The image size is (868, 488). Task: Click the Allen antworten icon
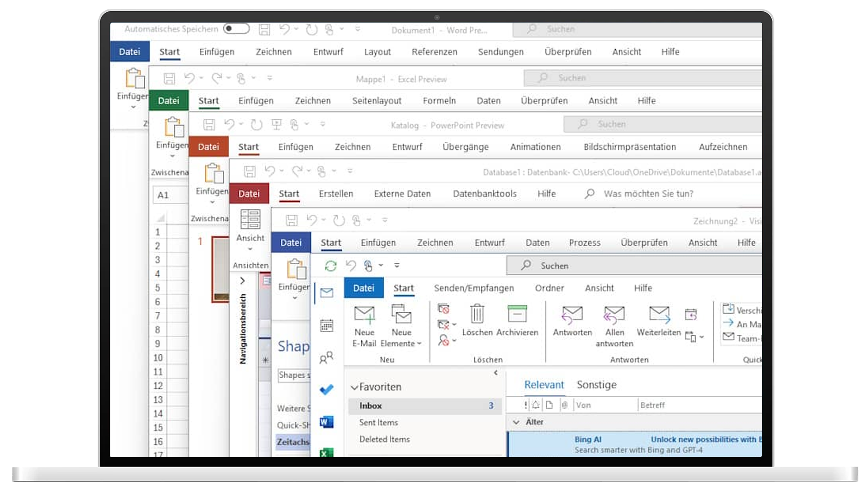tap(614, 315)
